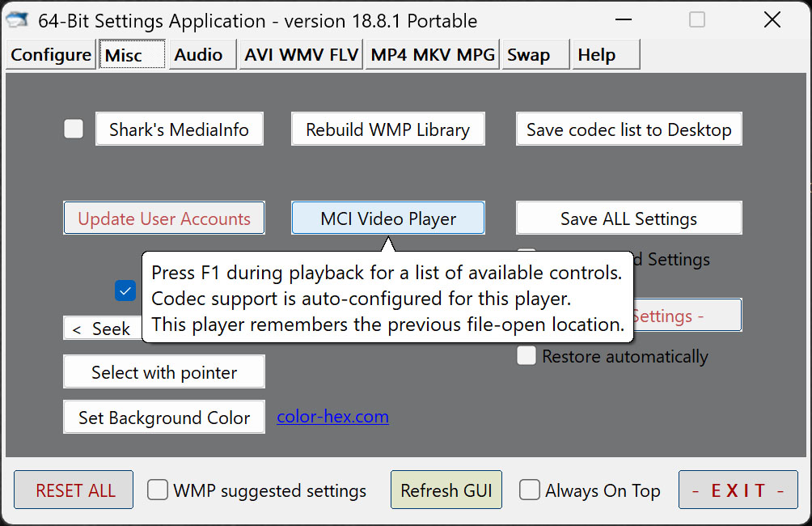This screenshot has height=526, width=812.
Task: Launch Shark's MediaInfo button
Action: (x=180, y=129)
